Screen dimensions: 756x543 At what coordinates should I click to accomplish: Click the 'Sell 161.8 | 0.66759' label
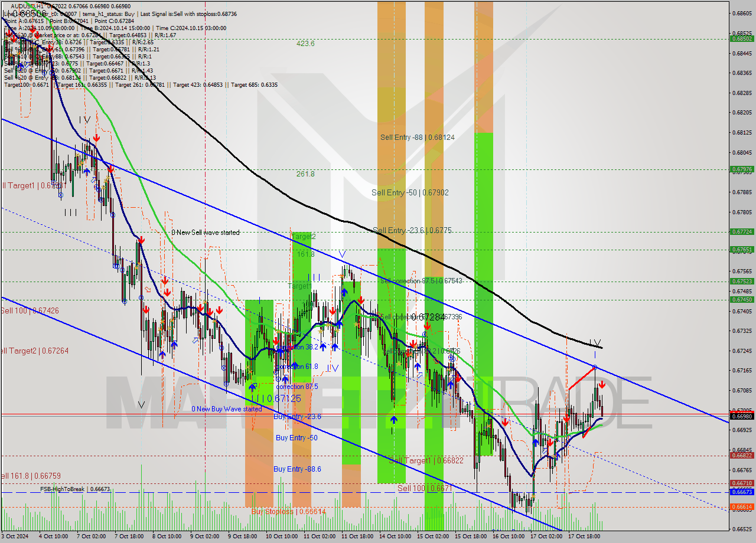pyautogui.click(x=30, y=476)
